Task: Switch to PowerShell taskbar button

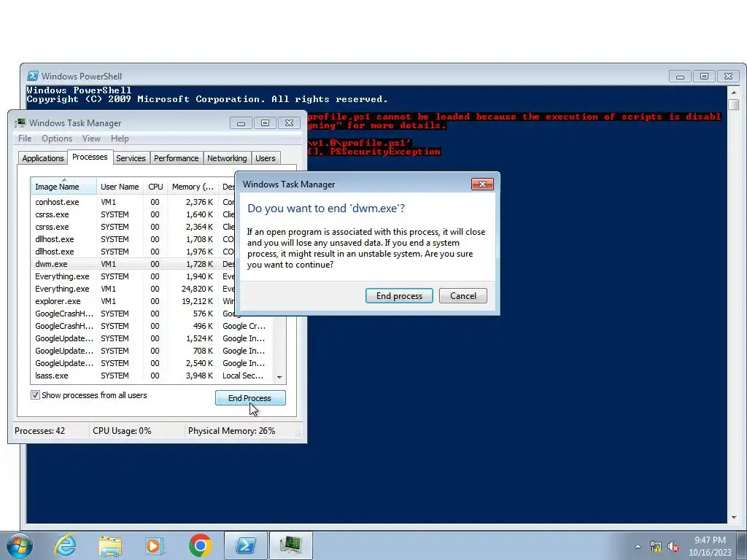Action: coord(245,545)
